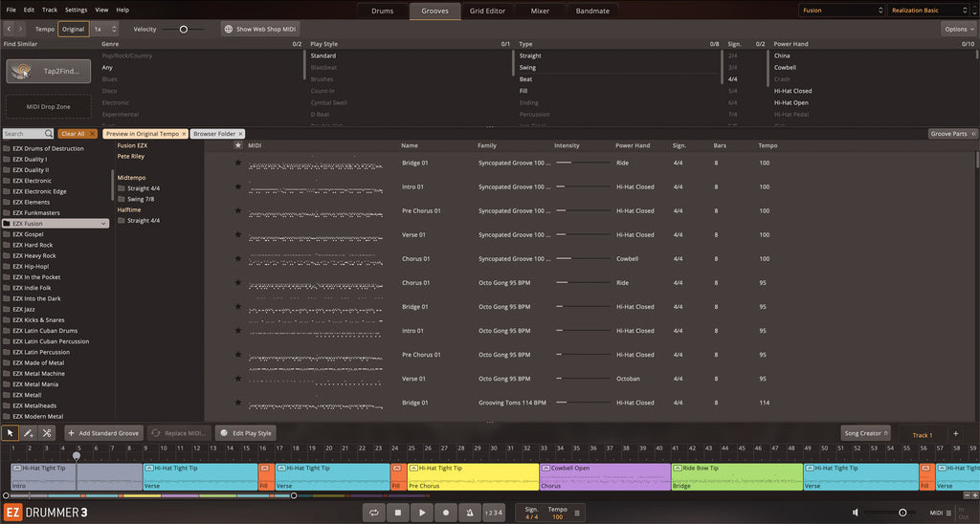The width and height of the screenshot is (980, 524).
Task: Select the arrow pointer tool
Action: tap(11, 433)
